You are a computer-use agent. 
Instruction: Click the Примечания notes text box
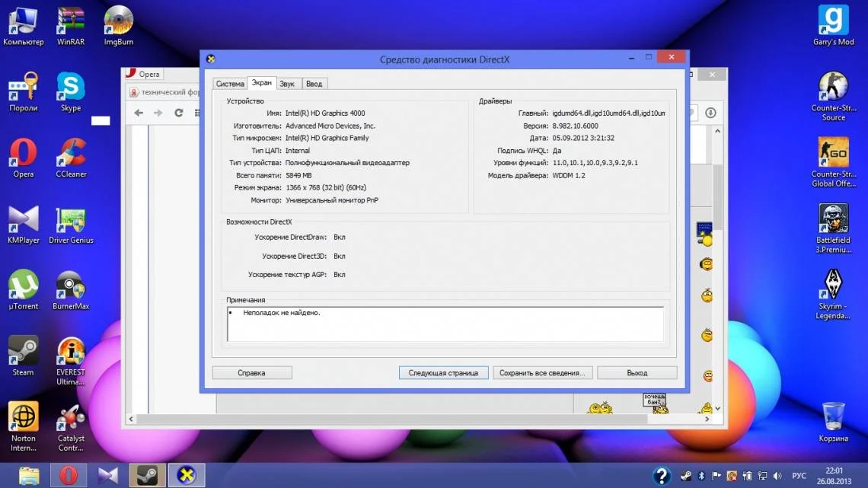[445, 324]
